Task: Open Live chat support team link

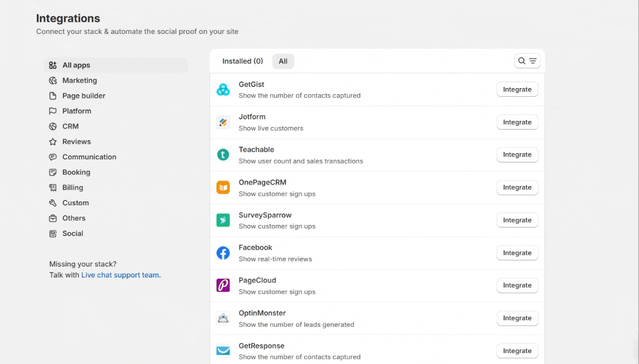Action: (121, 275)
